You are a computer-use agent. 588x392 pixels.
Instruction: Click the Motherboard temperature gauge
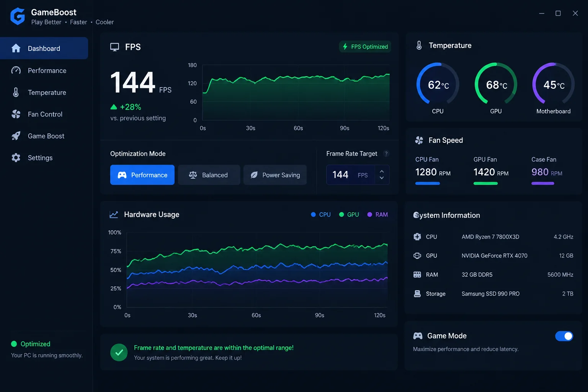coord(554,84)
